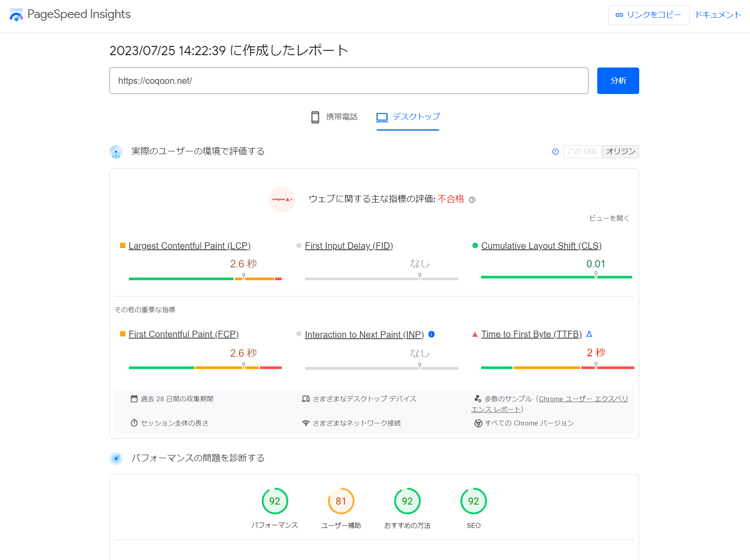Click the CLS value 0.01
This screenshot has width=750, height=560.
click(596, 264)
